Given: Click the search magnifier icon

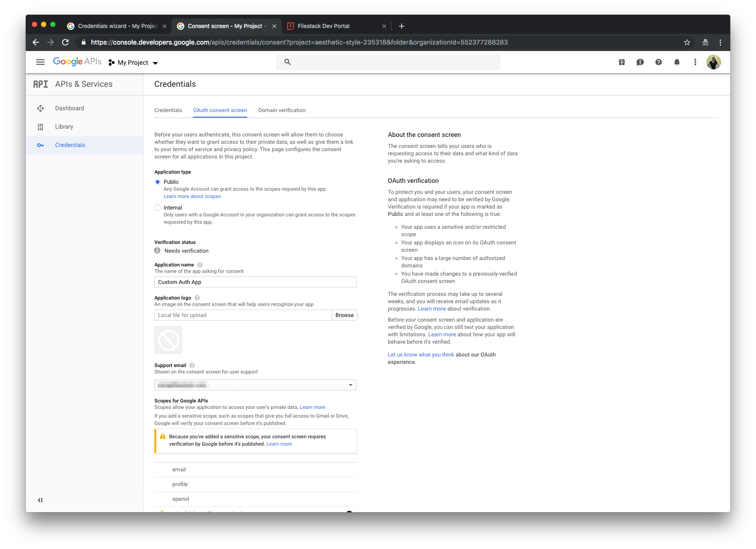Looking at the screenshot, I should click(x=288, y=62).
